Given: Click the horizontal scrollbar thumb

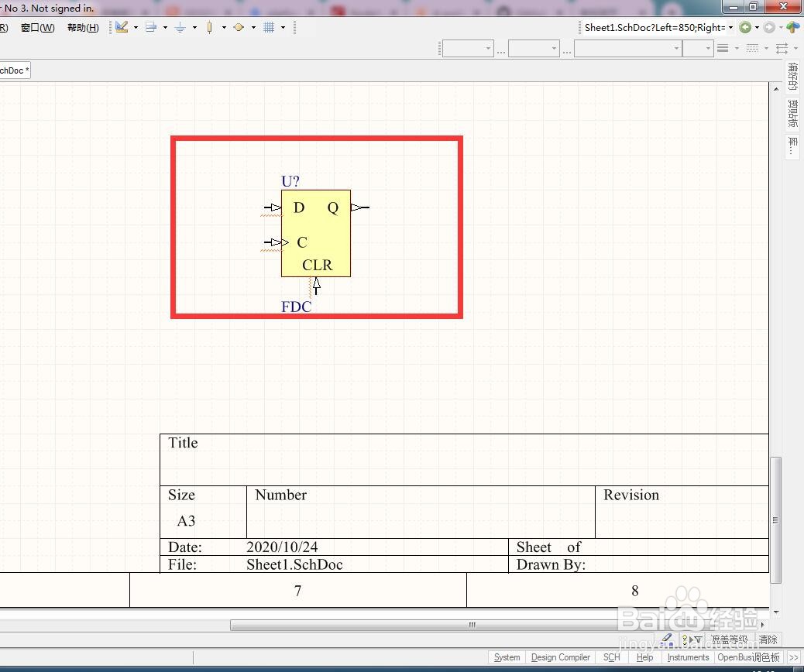Looking at the screenshot, I should [472, 625].
